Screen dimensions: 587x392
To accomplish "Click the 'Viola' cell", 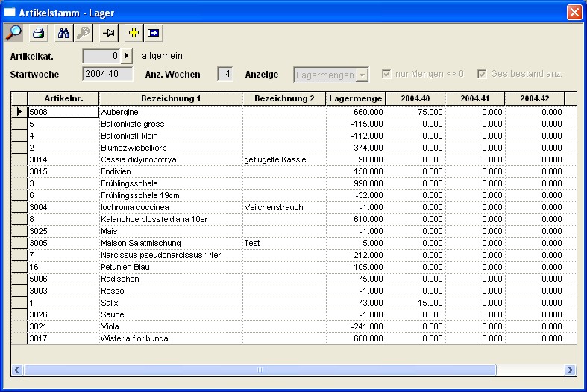I will [171, 326].
